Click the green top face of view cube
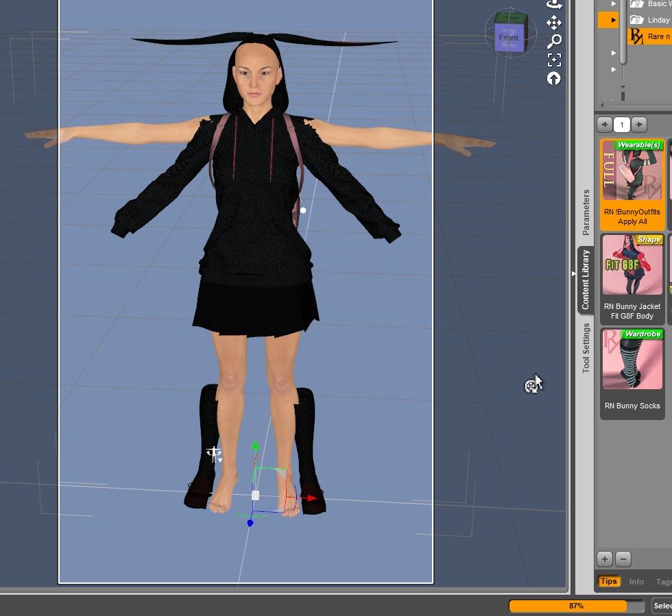Screen dimensions: 672x616 [511, 19]
